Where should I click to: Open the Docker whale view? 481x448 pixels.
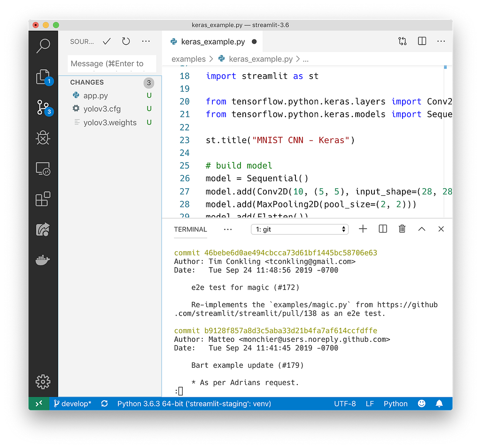point(43,260)
